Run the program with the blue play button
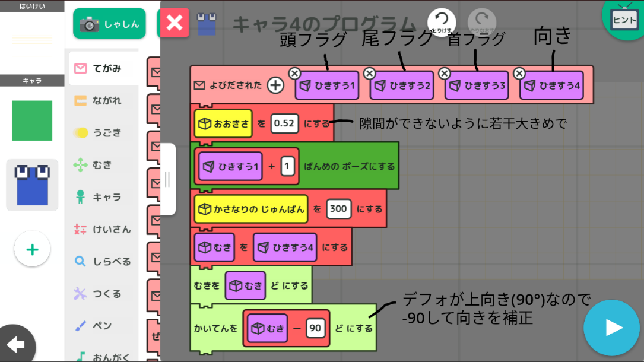The image size is (644, 362). coord(611,328)
